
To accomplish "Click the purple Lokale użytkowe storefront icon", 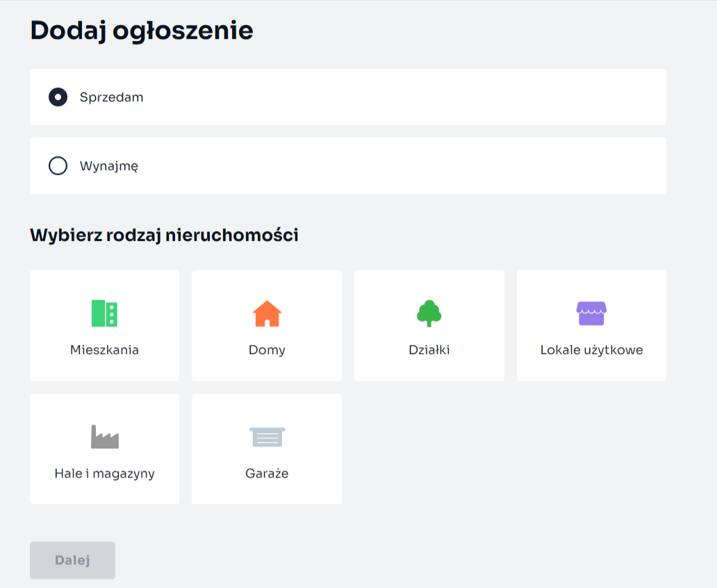I will click(591, 313).
